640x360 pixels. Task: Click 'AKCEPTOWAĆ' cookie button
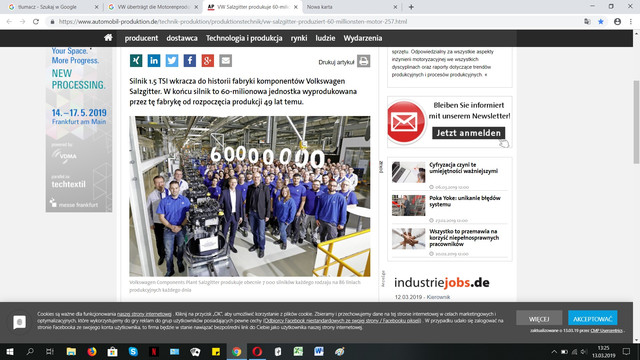tap(593, 318)
